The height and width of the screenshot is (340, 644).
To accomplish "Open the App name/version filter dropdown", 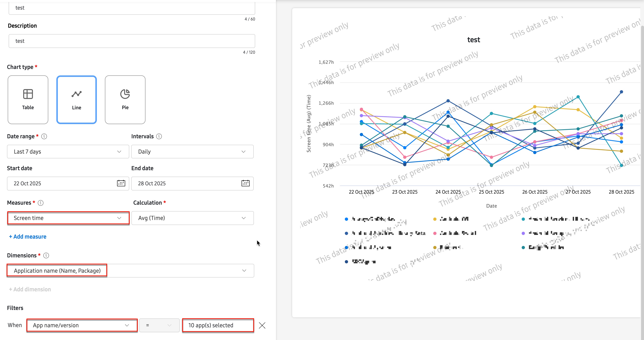I will 82,325.
